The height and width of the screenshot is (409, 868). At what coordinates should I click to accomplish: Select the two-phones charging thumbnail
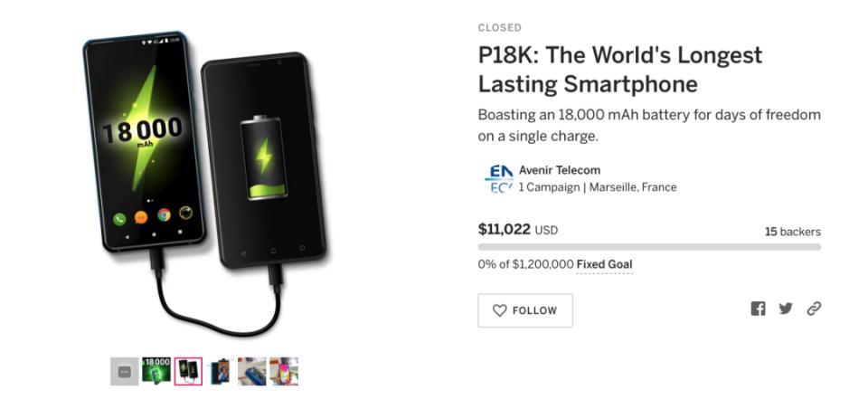click(x=188, y=371)
